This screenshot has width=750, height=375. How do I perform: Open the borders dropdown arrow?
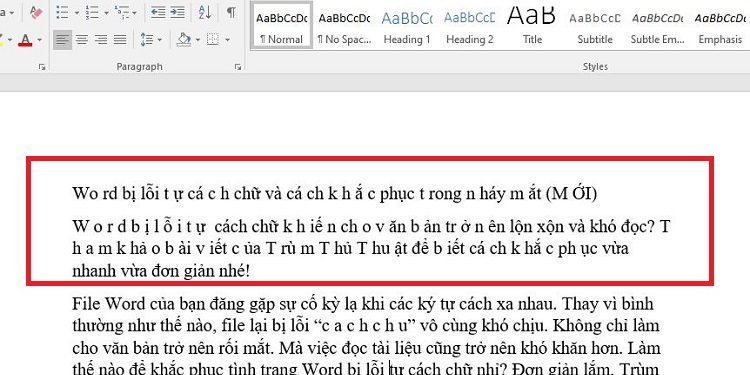227,40
